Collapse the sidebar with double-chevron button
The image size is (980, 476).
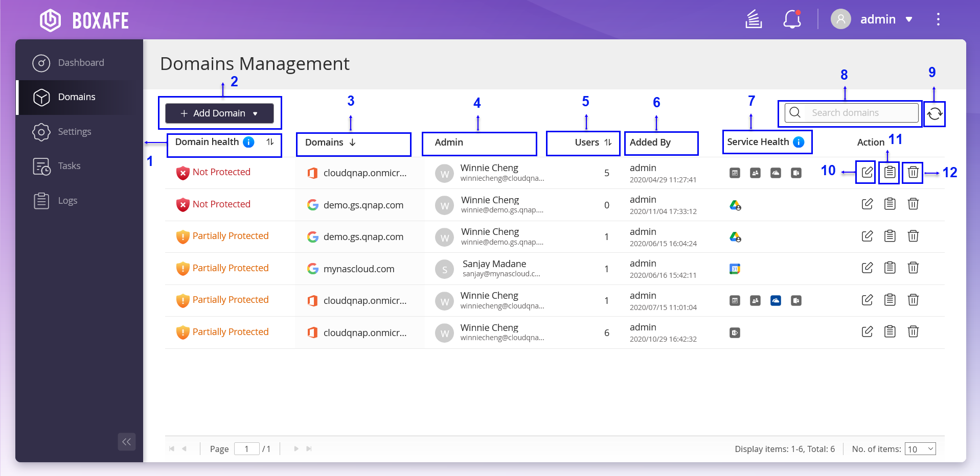point(126,442)
